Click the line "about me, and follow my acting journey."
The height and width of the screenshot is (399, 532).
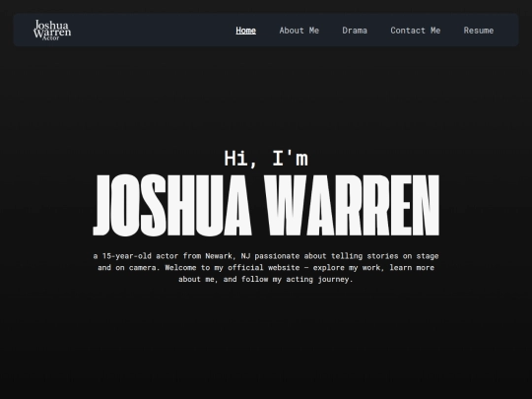[266, 279]
